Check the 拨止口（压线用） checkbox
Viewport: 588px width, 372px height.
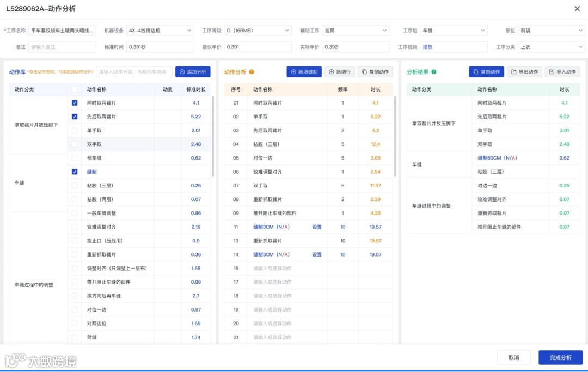(75, 241)
